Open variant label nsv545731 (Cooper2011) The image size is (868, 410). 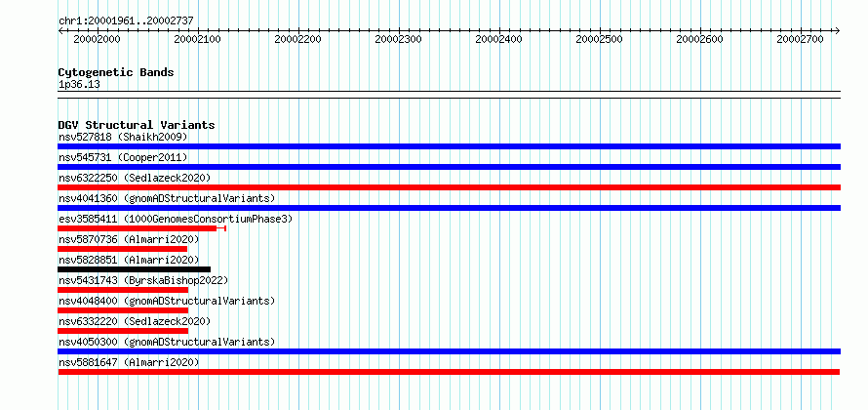click(x=123, y=157)
